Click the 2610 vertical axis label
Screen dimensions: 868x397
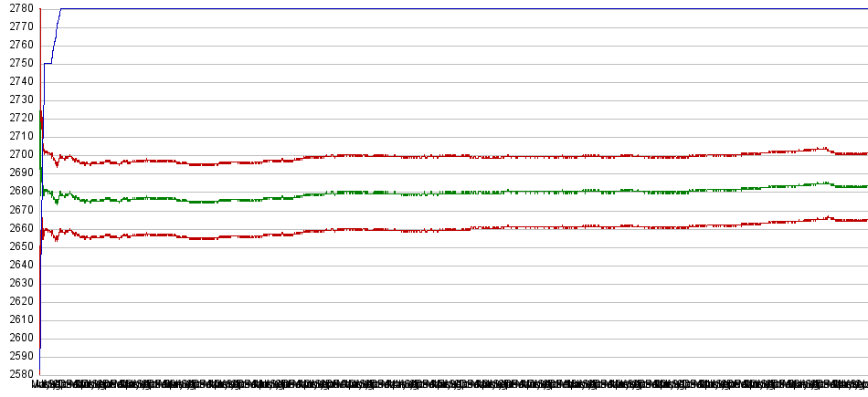(17, 319)
